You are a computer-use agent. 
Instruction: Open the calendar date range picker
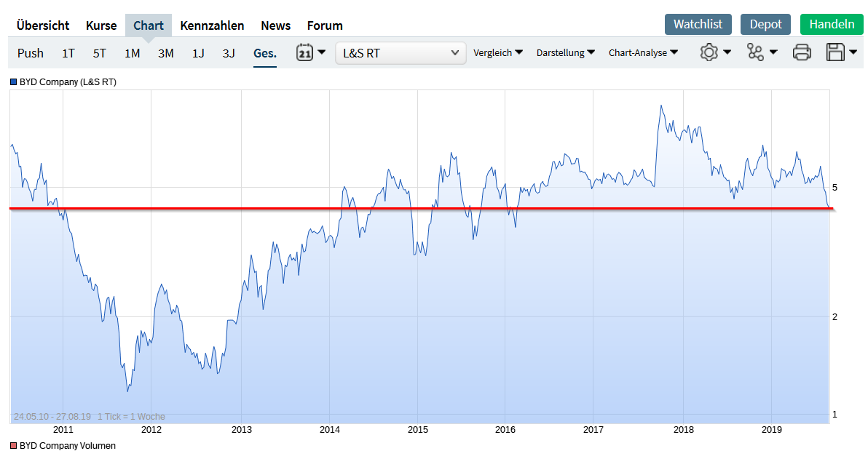(x=310, y=52)
